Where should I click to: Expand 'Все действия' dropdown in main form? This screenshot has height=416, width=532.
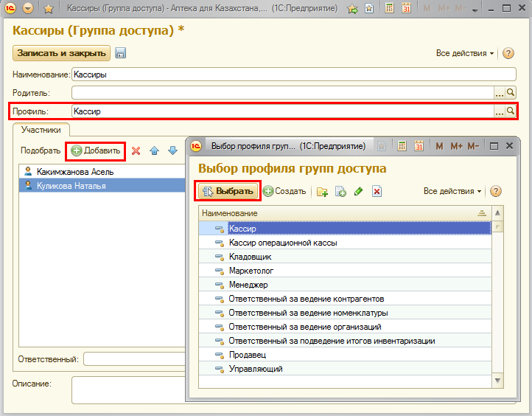465,53
